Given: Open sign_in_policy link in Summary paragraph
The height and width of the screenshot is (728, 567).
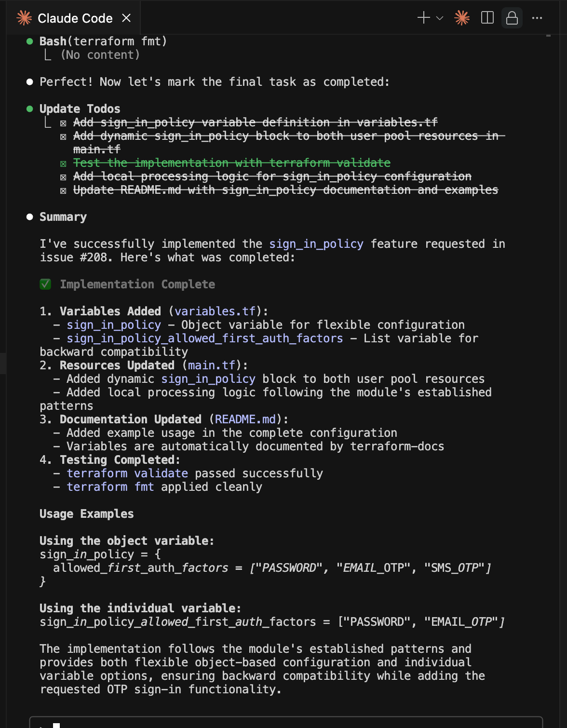Looking at the screenshot, I should pyautogui.click(x=316, y=244).
